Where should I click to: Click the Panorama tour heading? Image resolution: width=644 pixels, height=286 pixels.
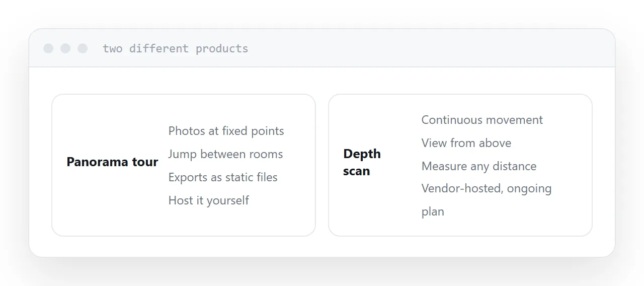(112, 162)
